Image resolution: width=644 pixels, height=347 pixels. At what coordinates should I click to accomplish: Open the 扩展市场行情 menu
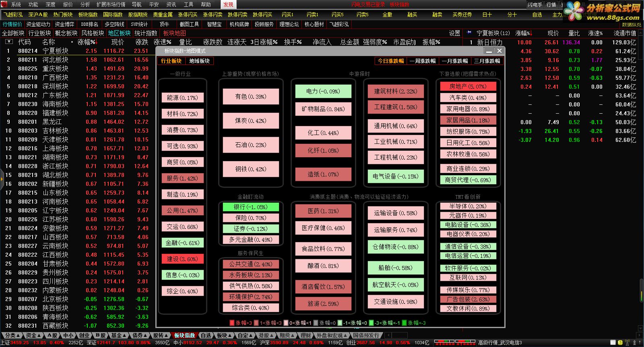coord(111,4)
